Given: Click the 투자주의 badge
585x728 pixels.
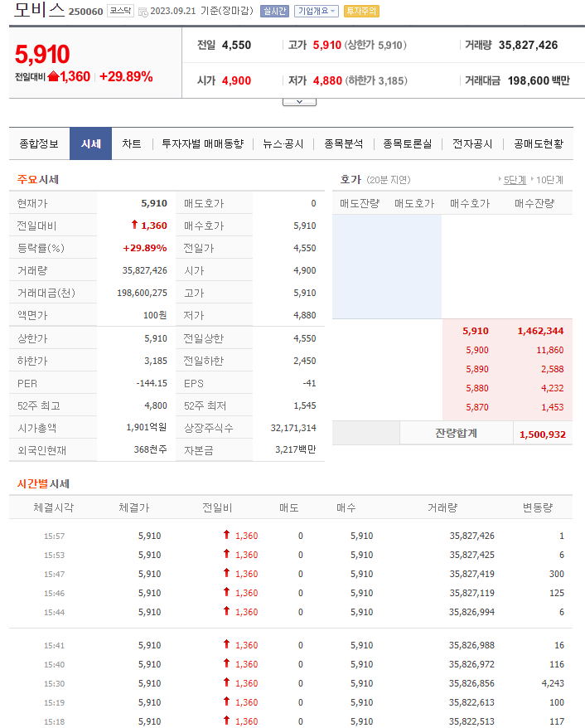Looking at the screenshot, I should pyautogui.click(x=361, y=11).
